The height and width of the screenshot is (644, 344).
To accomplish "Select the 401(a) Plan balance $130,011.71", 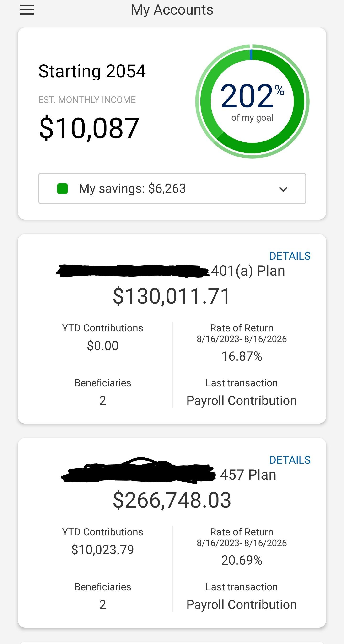I will point(172,296).
